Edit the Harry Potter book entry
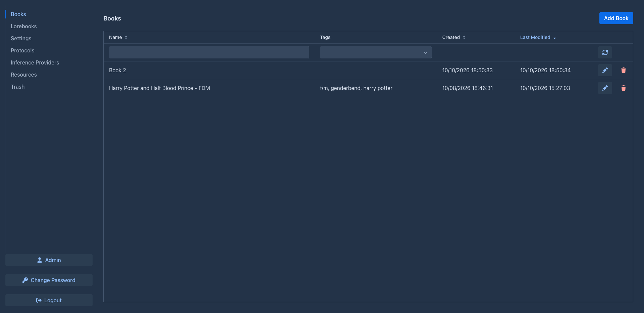The width and height of the screenshot is (644, 313). click(x=605, y=88)
